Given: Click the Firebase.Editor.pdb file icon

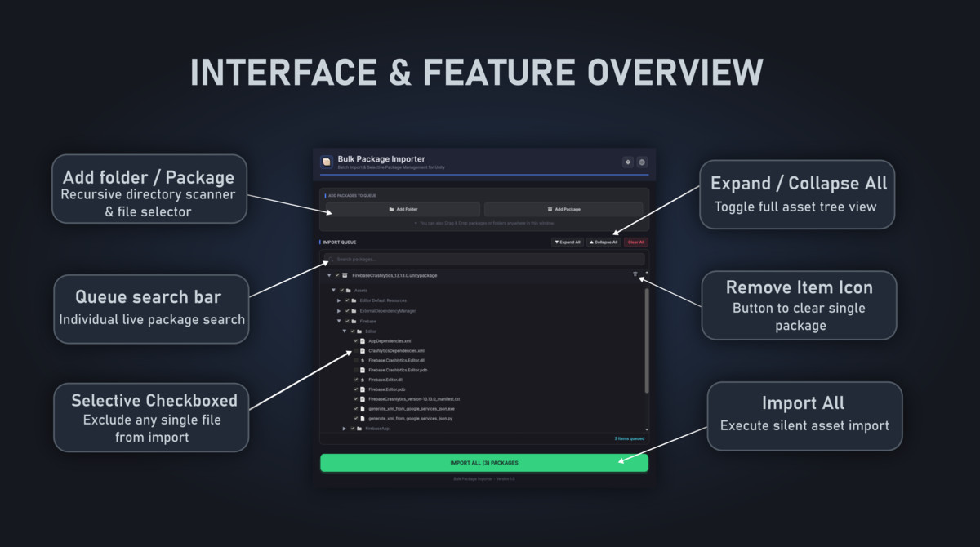Looking at the screenshot, I should [363, 389].
